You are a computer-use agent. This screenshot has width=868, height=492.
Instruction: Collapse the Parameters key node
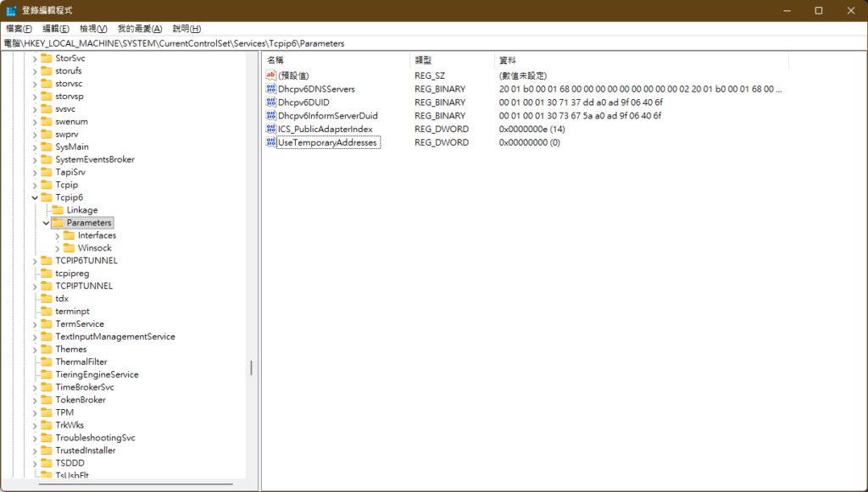pyautogui.click(x=46, y=223)
